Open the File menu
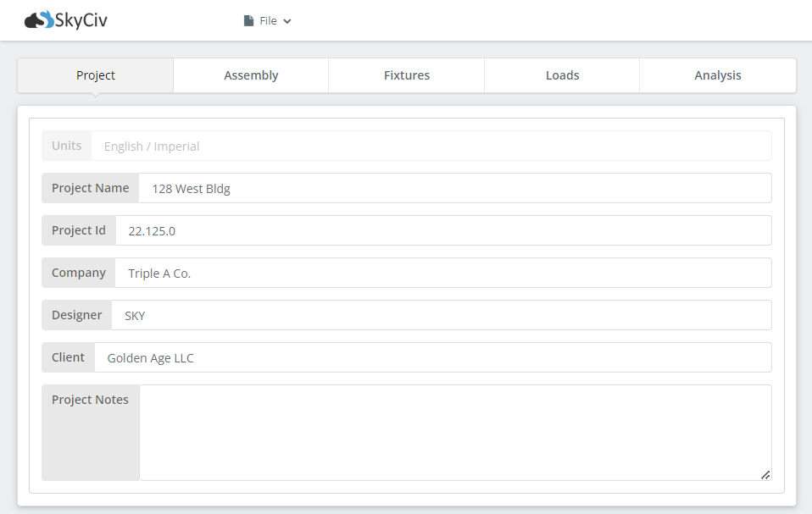Viewport: 812px width, 514px height. 268,21
